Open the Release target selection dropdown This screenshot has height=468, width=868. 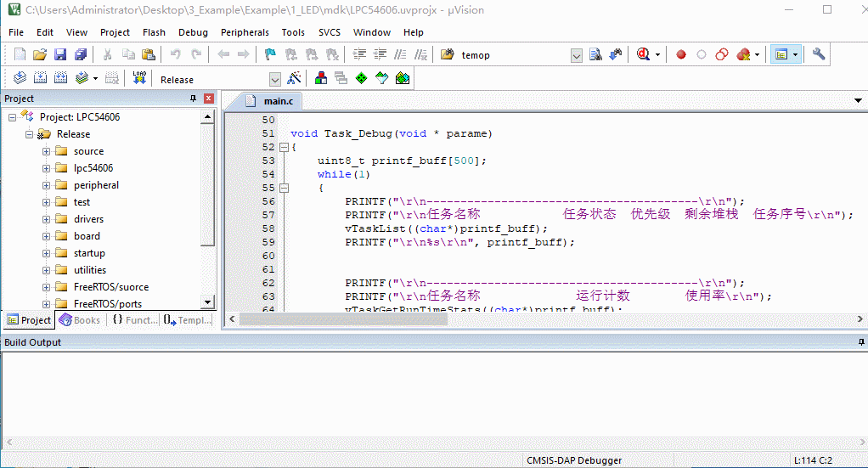point(275,80)
